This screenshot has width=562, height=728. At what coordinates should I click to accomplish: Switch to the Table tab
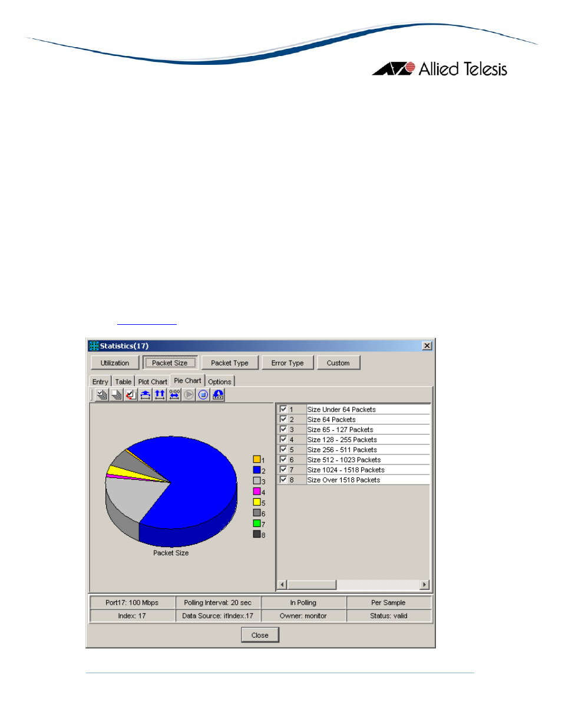pyautogui.click(x=123, y=382)
